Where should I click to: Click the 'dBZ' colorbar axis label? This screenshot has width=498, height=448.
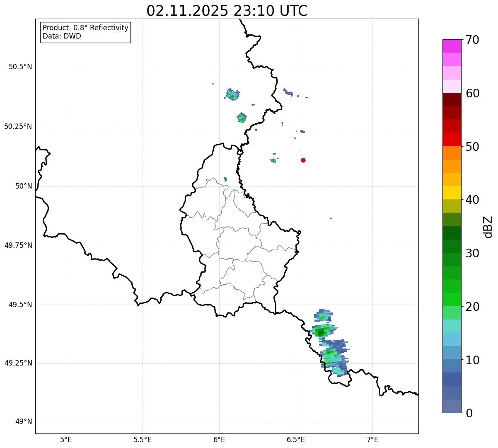[x=488, y=227]
